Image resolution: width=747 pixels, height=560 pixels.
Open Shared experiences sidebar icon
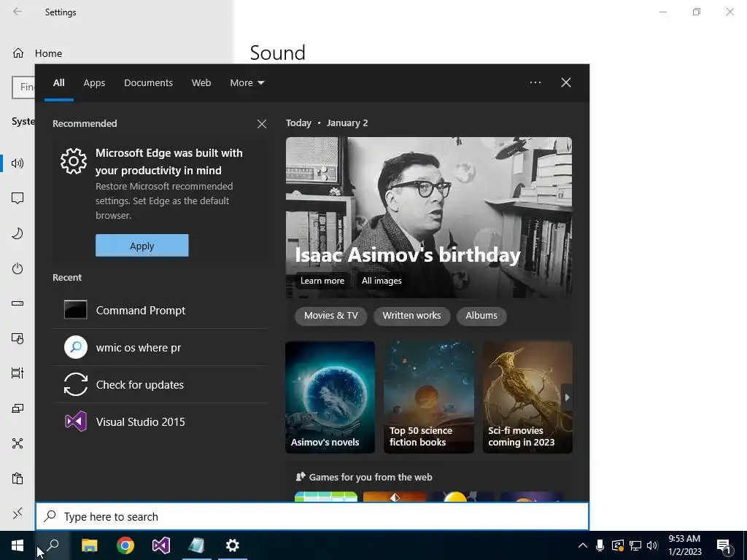[18, 443]
